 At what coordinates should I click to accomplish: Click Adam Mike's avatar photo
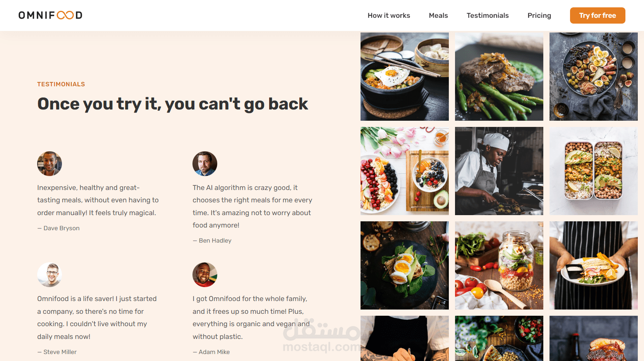coord(205,275)
